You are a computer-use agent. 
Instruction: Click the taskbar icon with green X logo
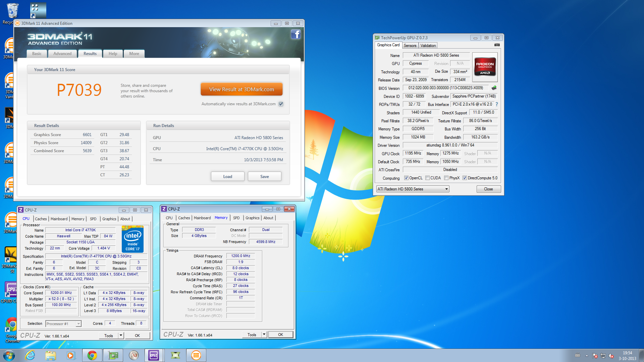(x=175, y=355)
